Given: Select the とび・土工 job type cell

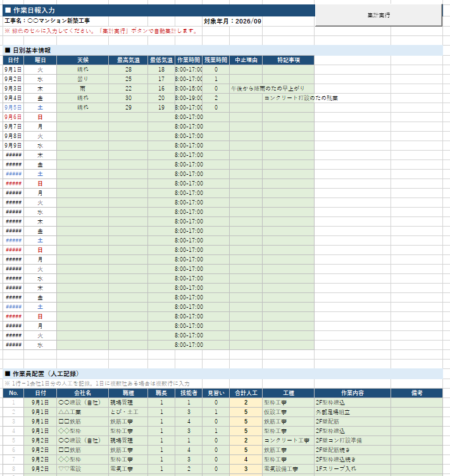Looking at the screenshot, I should click(128, 412).
